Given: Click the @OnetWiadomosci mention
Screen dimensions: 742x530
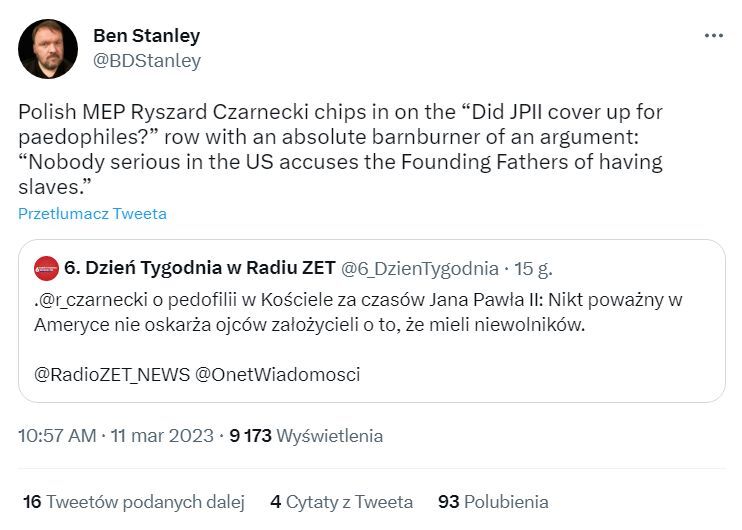Looking at the screenshot, I should click(x=276, y=375).
